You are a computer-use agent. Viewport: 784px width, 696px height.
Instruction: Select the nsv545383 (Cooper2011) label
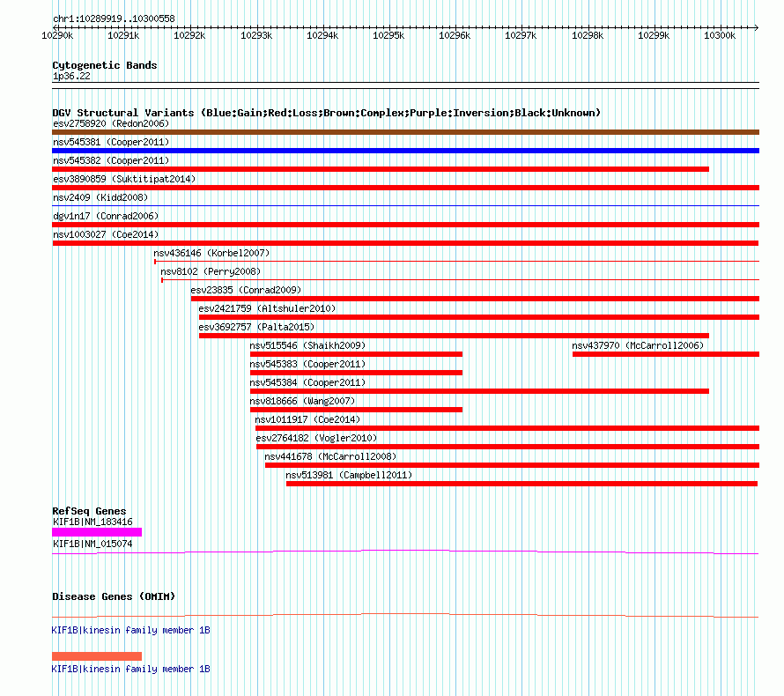point(307,364)
